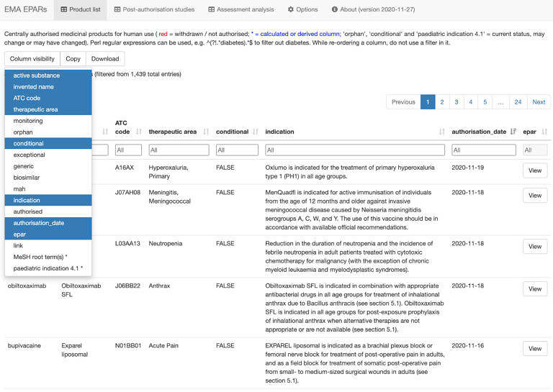Click sort arrows on the conditional column
This screenshot has width=553, height=392.
click(255, 132)
